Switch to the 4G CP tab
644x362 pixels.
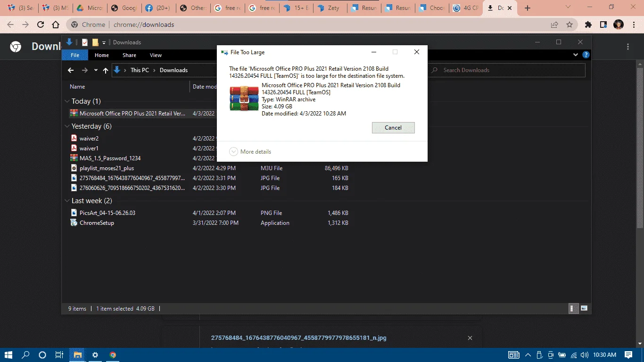click(464, 8)
